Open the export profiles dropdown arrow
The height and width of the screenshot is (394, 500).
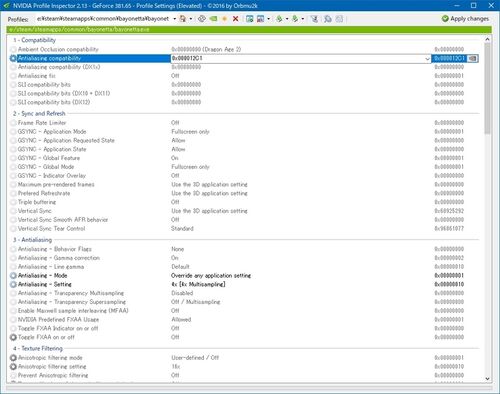pyautogui.click(x=287, y=19)
